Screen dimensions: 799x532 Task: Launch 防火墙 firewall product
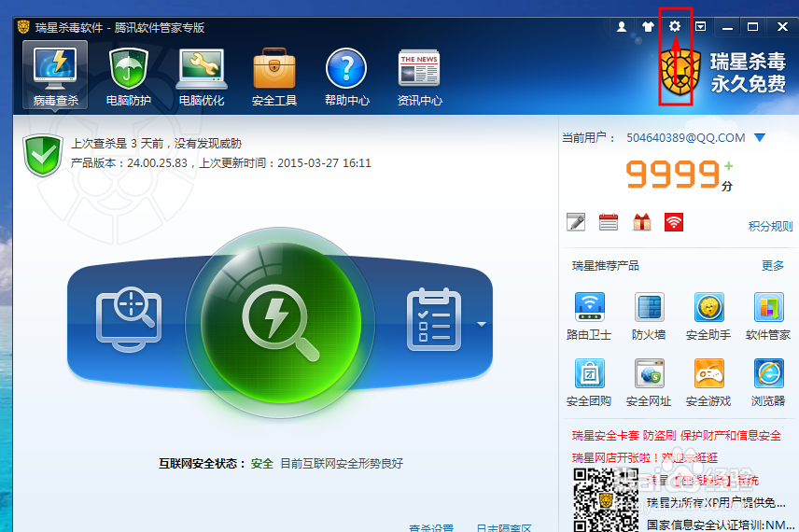pos(649,316)
